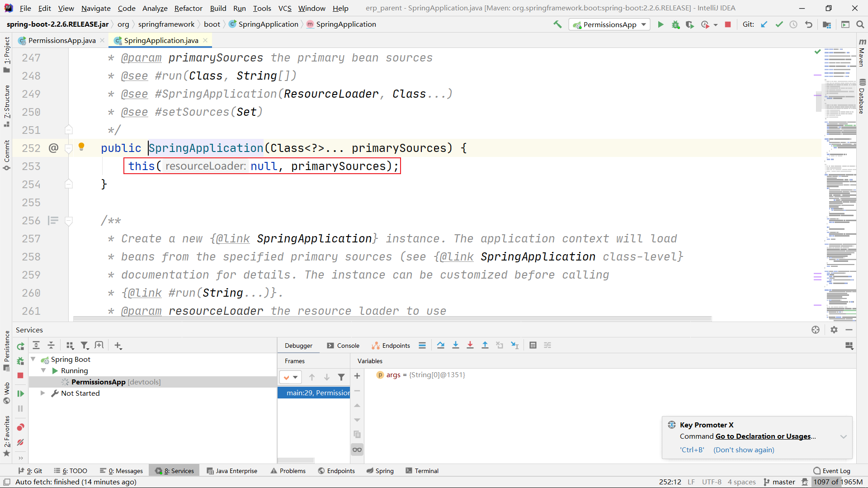Run with Coverage via the shield icon

(690, 24)
